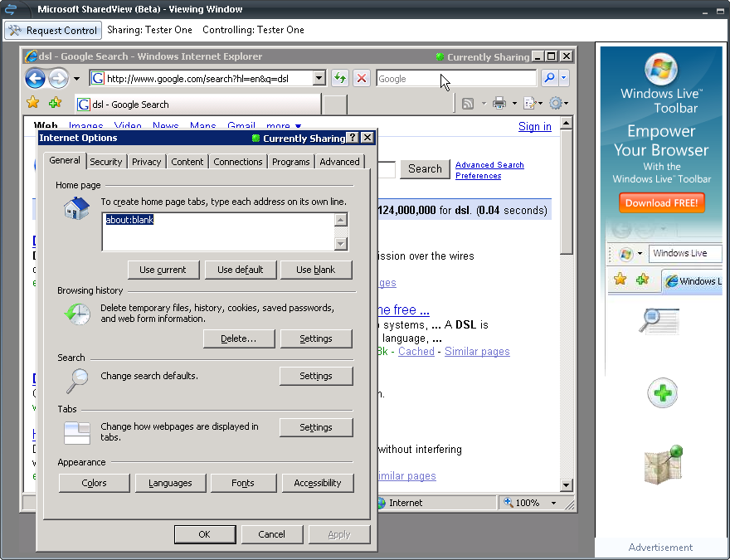Click Download FREE! in the advertisement

coord(662,203)
